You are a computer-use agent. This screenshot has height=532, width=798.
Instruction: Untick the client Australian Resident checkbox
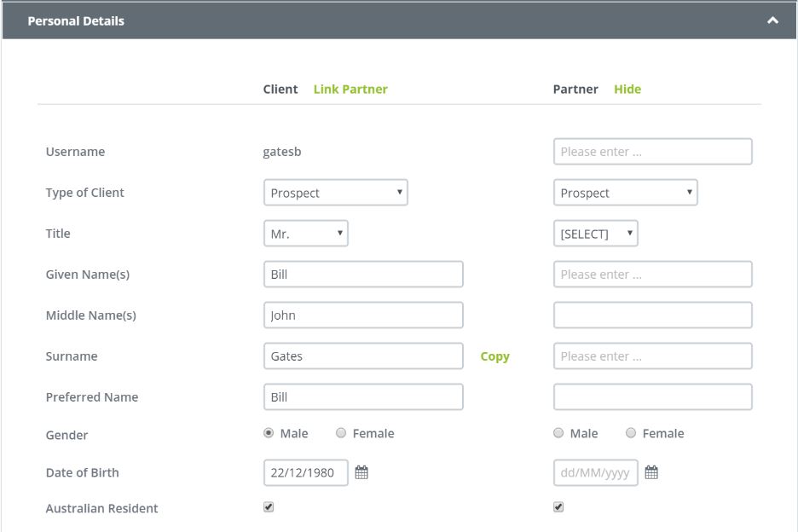tap(269, 507)
